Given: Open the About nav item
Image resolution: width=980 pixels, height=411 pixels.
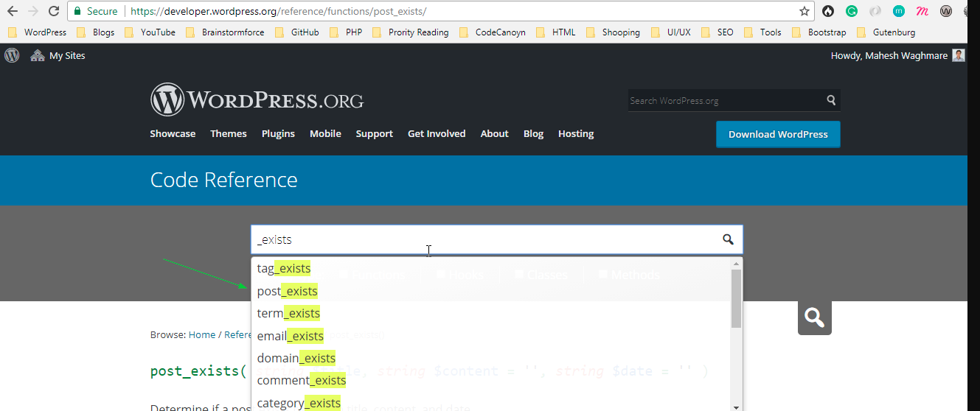Looking at the screenshot, I should [495, 133].
